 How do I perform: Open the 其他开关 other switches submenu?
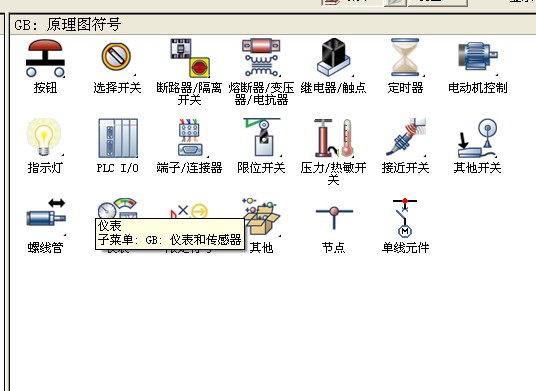pos(478,138)
